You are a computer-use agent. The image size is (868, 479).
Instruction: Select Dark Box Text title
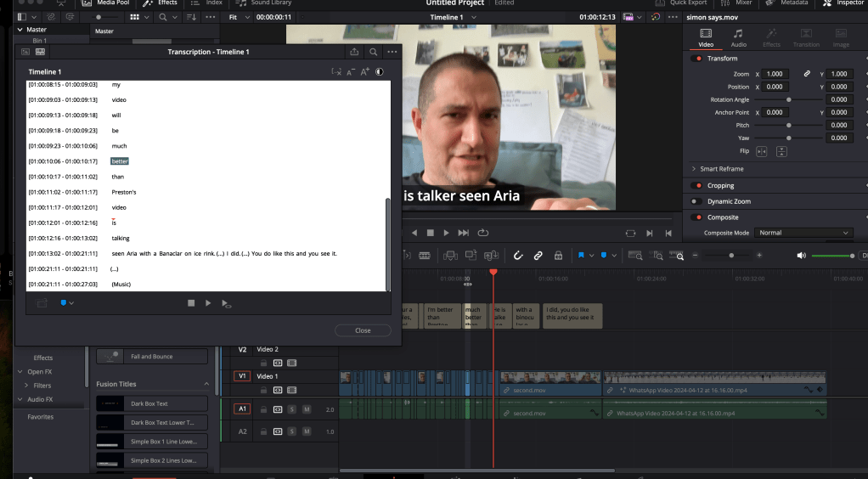(152, 403)
